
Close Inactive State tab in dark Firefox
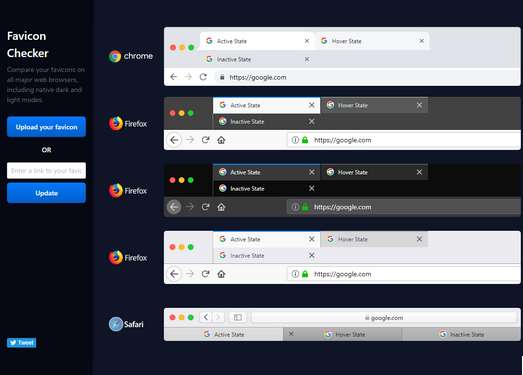click(x=312, y=188)
